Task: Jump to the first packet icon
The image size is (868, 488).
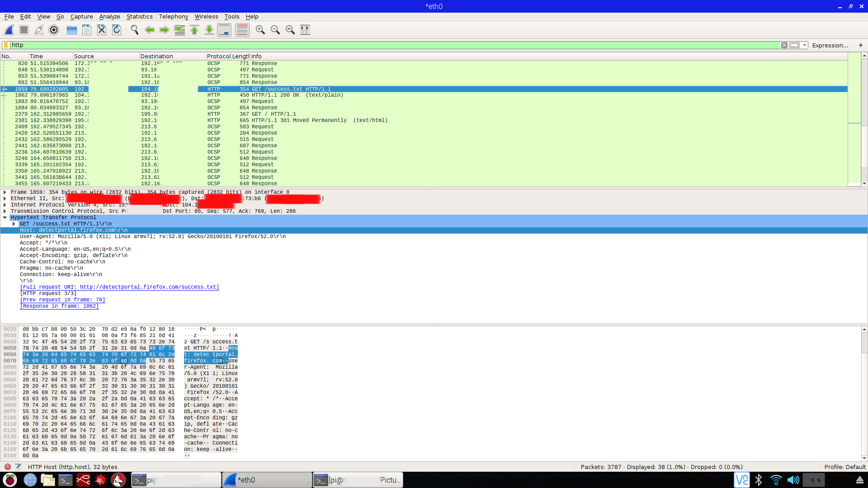Action: pyautogui.click(x=194, y=30)
